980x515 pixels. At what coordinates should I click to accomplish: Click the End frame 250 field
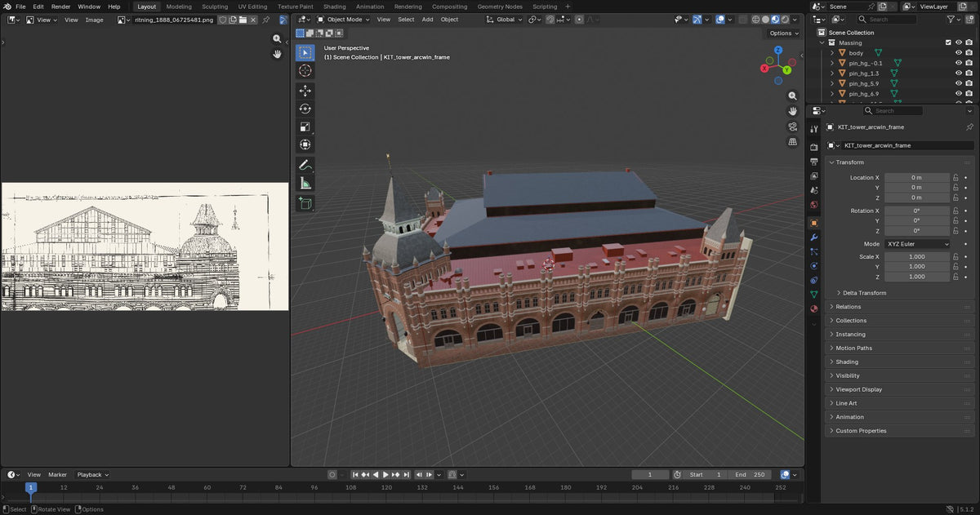751,474
